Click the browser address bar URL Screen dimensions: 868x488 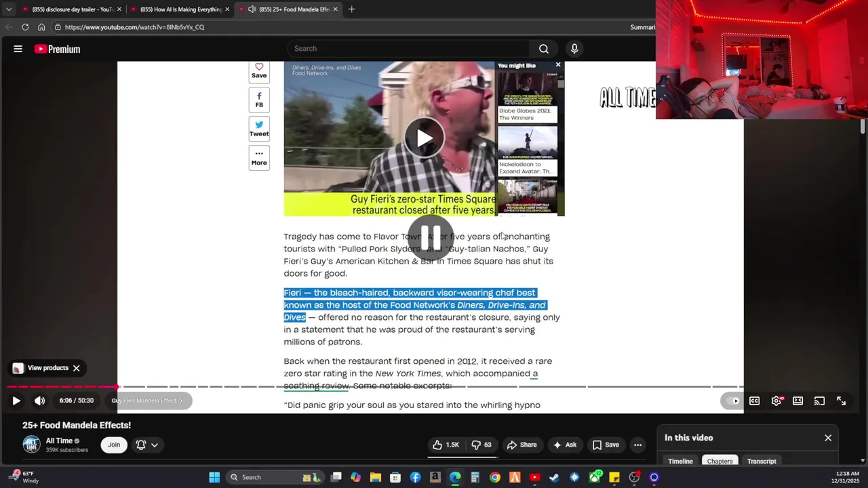[134, 27]
